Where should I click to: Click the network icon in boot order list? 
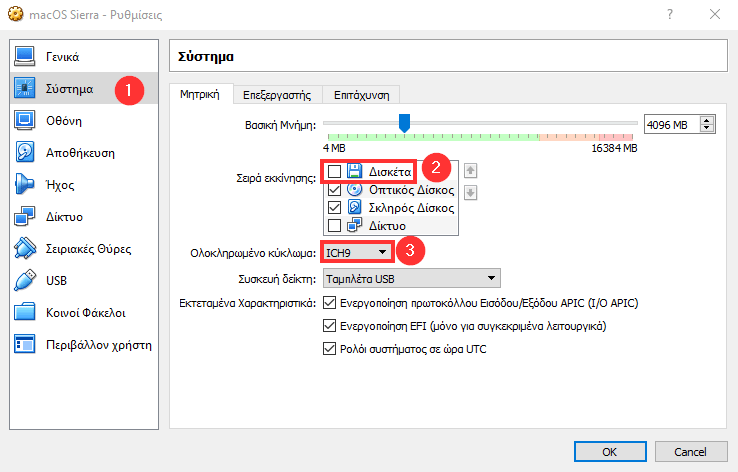(x=354, y=225)
